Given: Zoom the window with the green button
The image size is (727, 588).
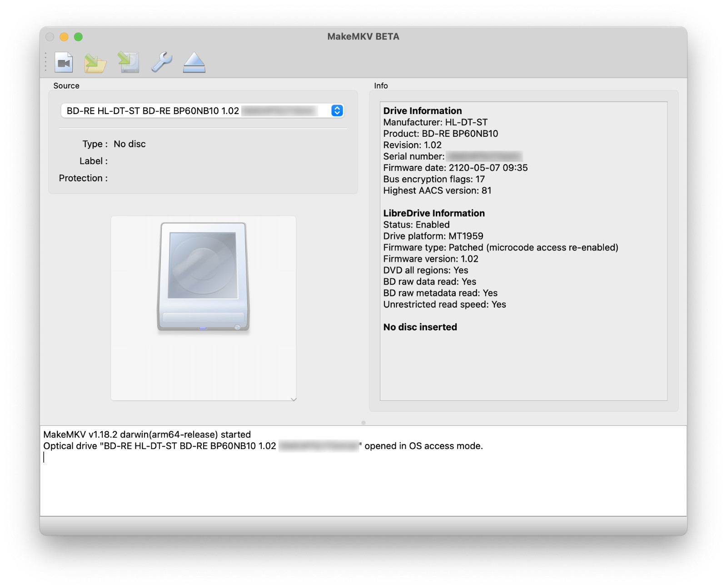Looking at the screenshot, I should 78,37.
